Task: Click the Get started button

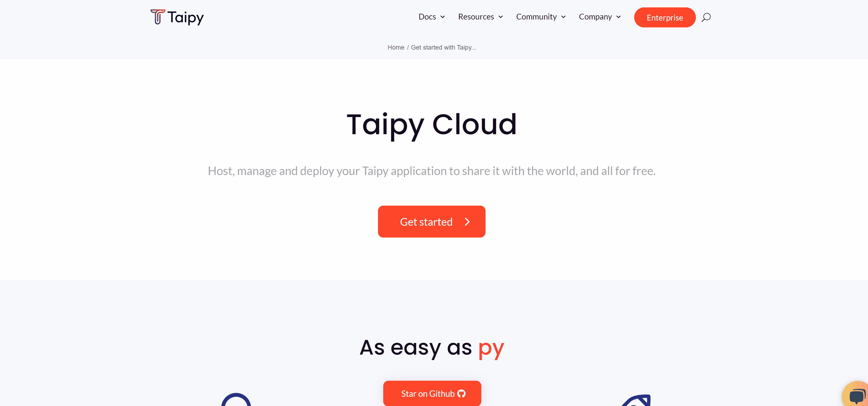Action: pos(432,221)
